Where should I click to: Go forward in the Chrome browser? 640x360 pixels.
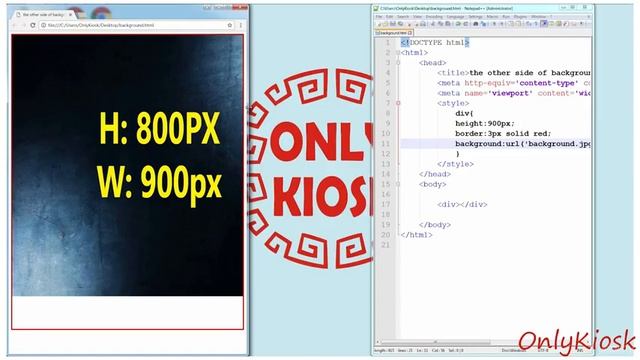point(23,25)
